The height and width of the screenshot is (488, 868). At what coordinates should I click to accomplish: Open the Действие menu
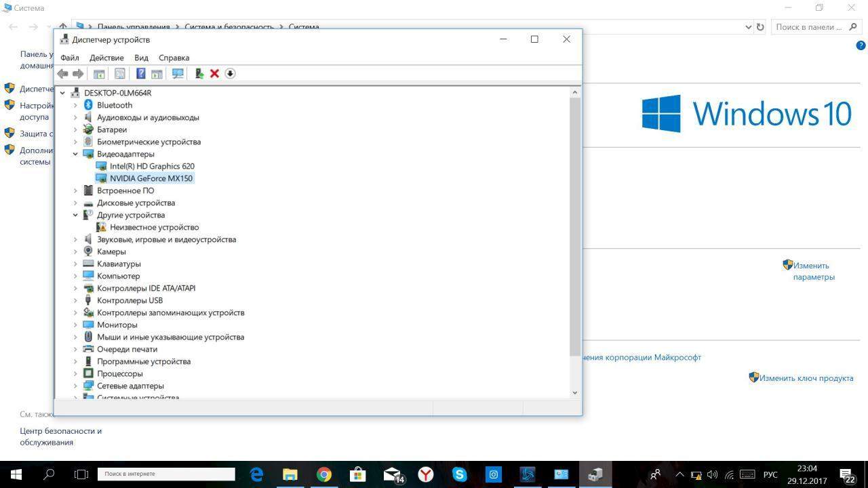pos(106,58)
